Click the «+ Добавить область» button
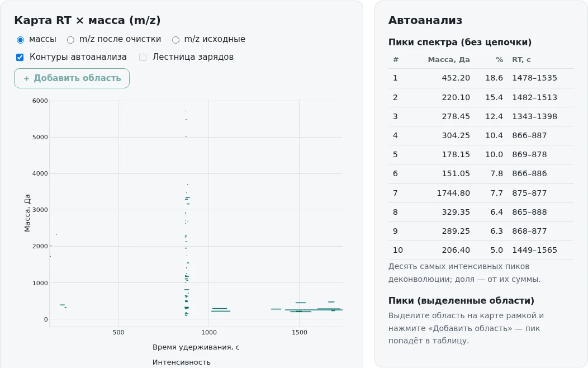The width and height of the screenshot is (588, 368). (x=72, y=78)
